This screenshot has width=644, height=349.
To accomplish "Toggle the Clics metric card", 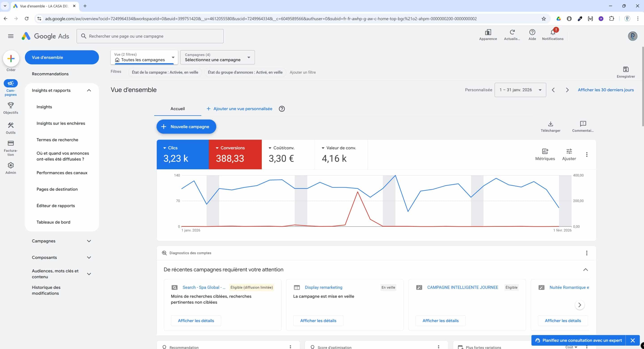I will pyautogui.click(x=182, y=154).
